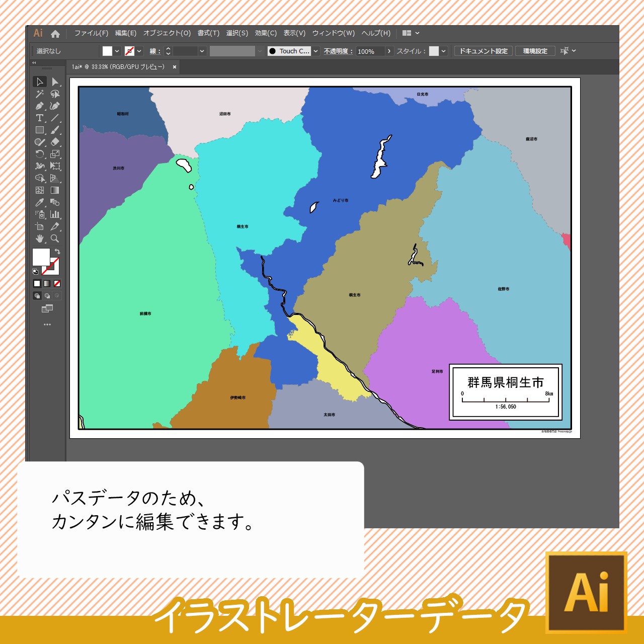Go to Illustrator Home screen

click(x=55, y=34)
